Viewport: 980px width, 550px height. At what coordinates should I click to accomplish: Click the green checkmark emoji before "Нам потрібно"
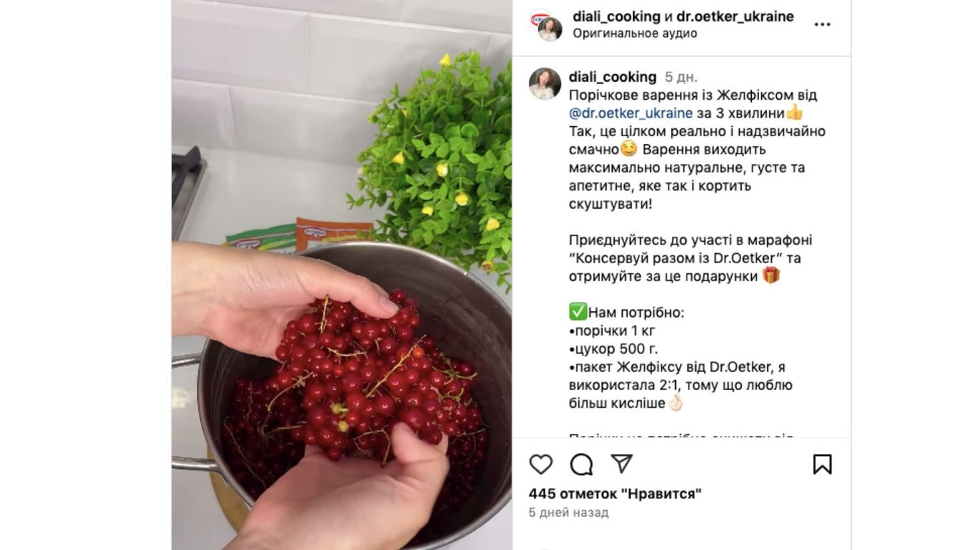[x=578, y=312]
